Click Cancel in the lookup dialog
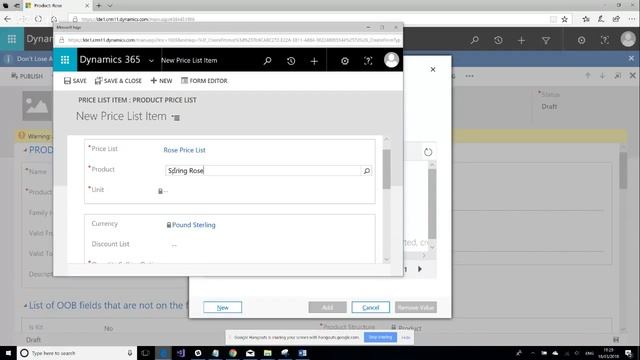Screen dimensions: 640x360 pyautogui.click(x=371, y=307)
